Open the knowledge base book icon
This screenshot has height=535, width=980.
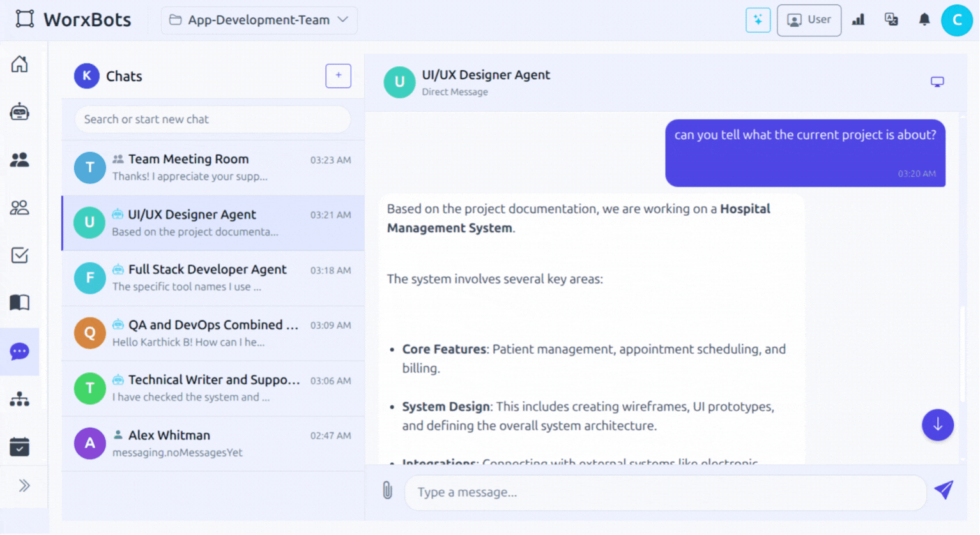point(19,303)
